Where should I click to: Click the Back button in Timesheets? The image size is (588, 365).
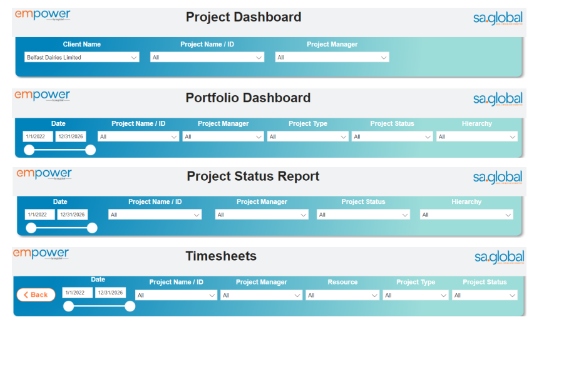(x=36, y=295)
